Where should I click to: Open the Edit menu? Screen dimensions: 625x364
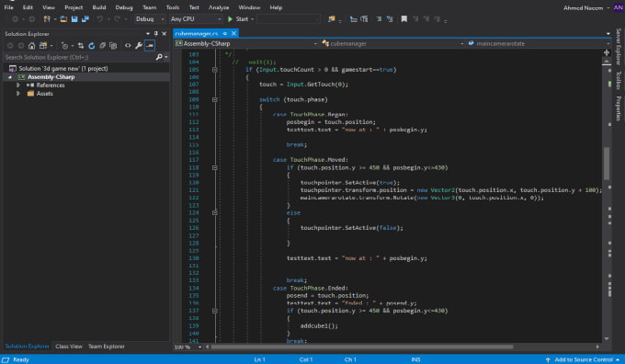click(28, 7)
